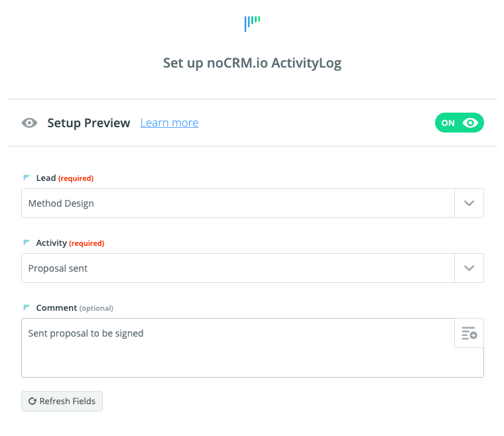Image resolution: width=504 pixels, height=436 pixels.
Task: Open the Activity field showing Proposal sent
Action: [x=237, y=268]
